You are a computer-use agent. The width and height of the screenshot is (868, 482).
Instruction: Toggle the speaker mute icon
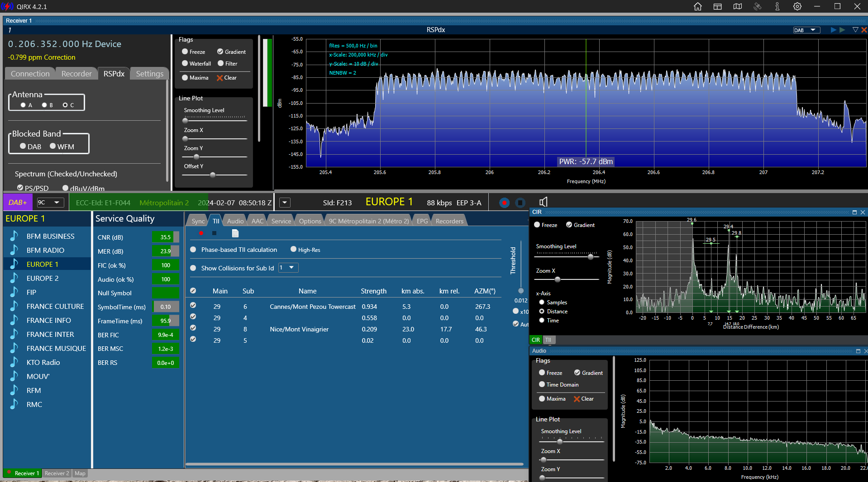tap(543, 202)
